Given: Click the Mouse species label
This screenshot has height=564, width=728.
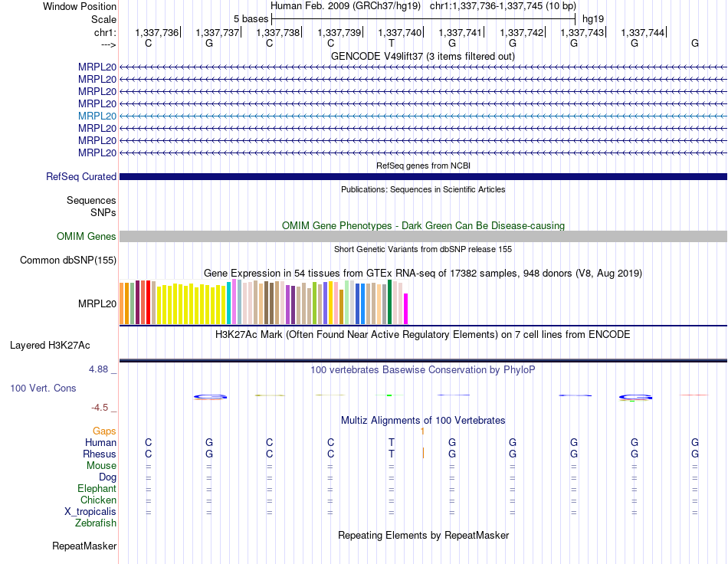Looking at the screenshot, I should (102, 466).
